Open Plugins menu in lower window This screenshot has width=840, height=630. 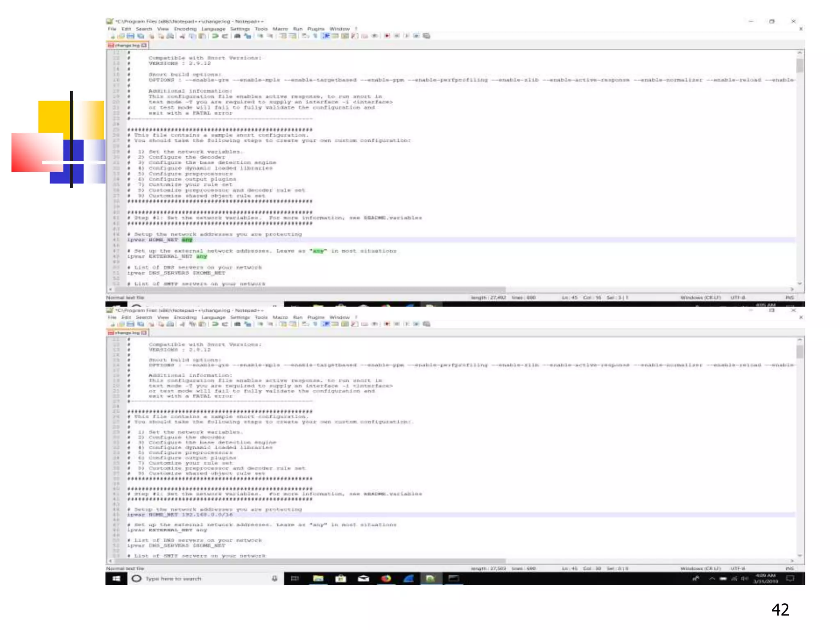pos(316,317)
